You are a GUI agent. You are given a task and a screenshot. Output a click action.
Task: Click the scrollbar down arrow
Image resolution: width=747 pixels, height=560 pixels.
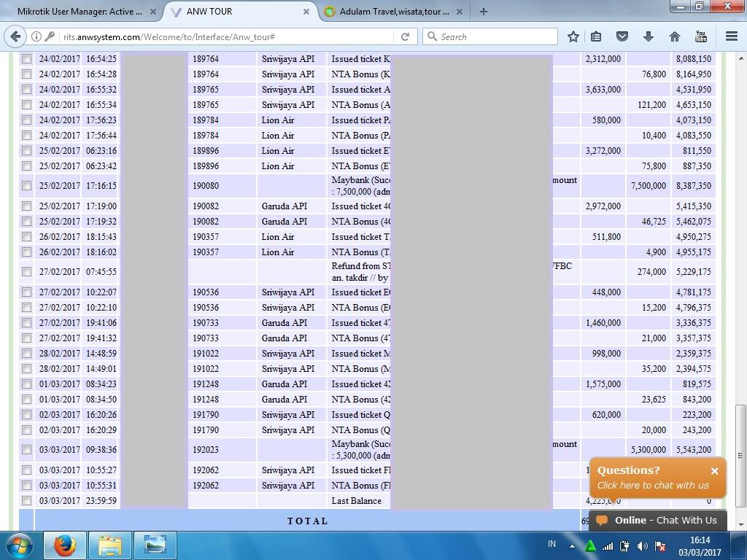pos(740,525)
